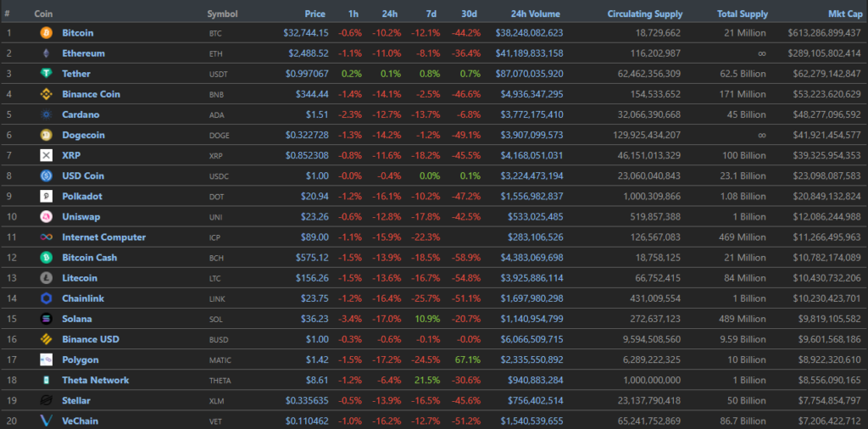Viewport: 868px width, 429px height.
Task: Click the Binance USD logo icon
Action: click(x=46, y=339)
